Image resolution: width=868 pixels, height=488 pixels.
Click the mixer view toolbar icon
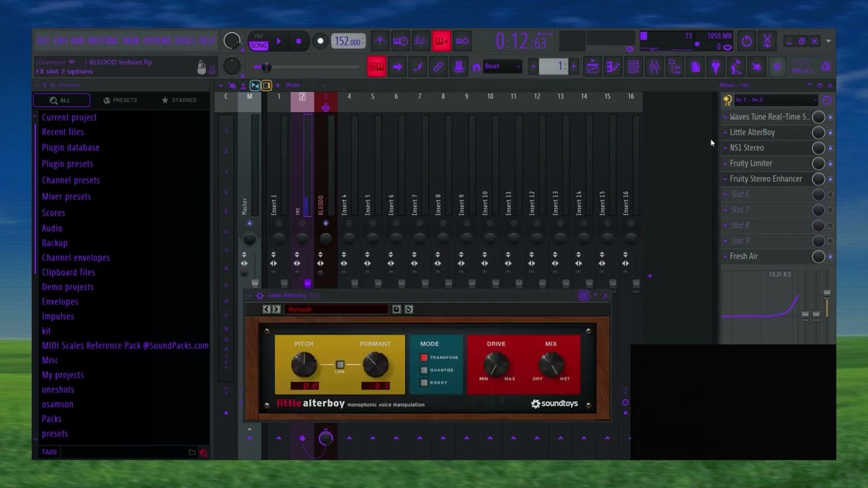click(x=654, y=66)
